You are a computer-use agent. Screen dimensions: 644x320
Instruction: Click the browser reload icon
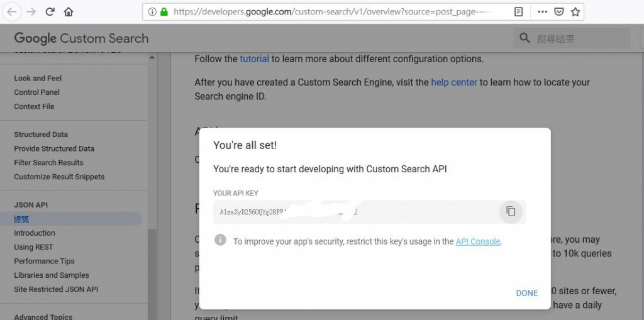point(50,11)
